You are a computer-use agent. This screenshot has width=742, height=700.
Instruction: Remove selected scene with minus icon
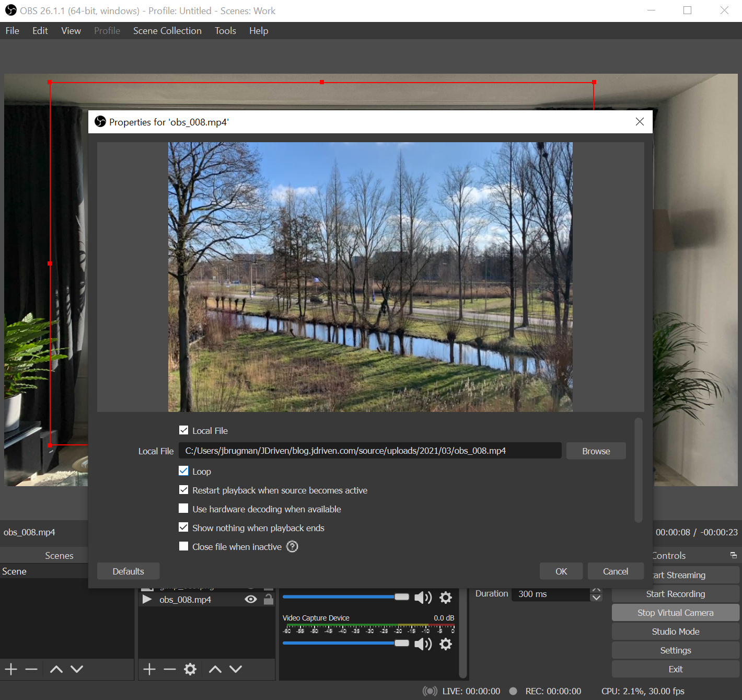click(x=31, y=669)
